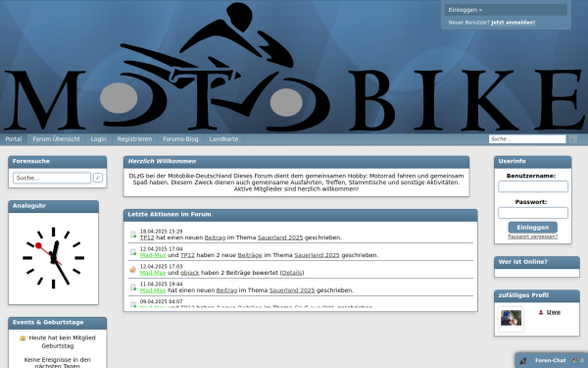
Task: Click post icon beside 11.04.2025 19:44 entry
Action: (132, 288)
